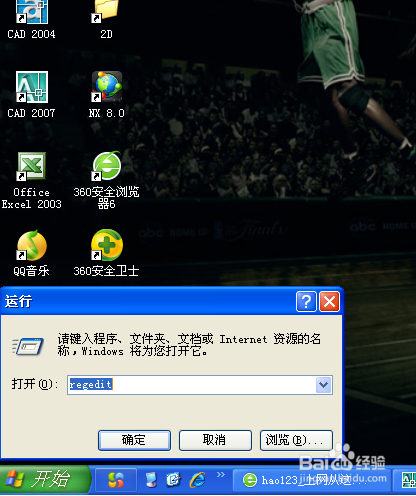Expand the 打开 command history dropdown
The image size is (416, 496).
pyautogui.click(x=323, y=385)
